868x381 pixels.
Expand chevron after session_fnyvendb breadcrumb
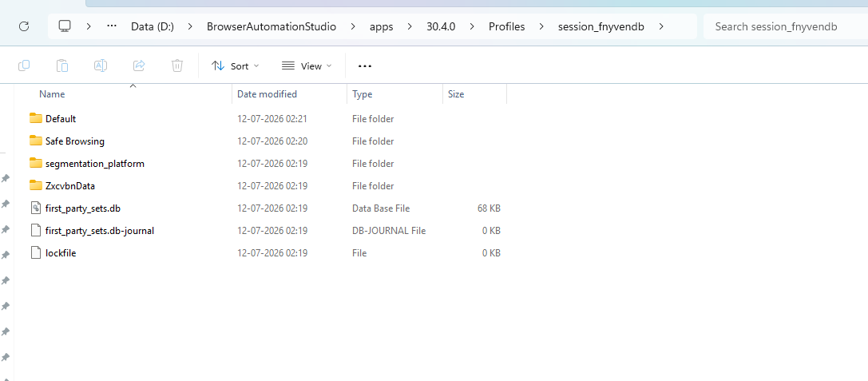(661, 26)
